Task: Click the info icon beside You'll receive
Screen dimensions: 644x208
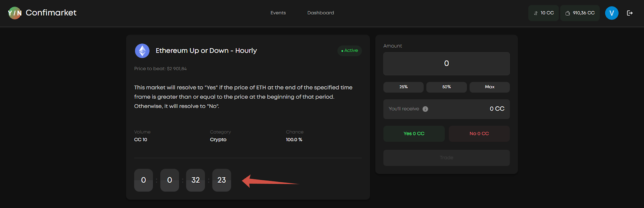Action: click(x=425, y=109)
